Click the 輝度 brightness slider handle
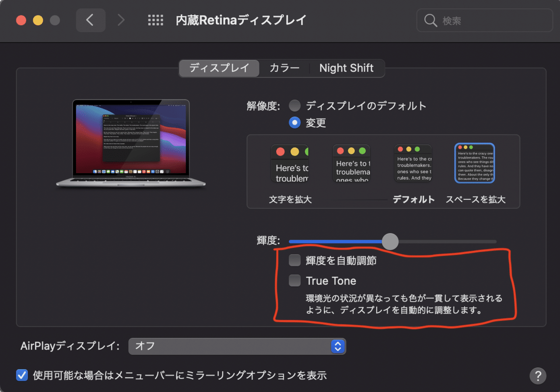The width and height of the screenshot is (560, 392). click(390, 241)
